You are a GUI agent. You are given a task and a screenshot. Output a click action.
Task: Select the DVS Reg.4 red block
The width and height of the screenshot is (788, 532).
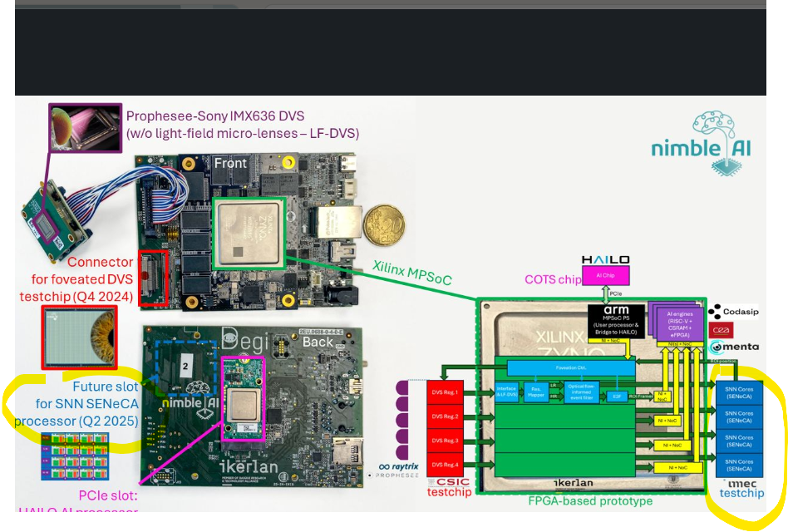445,464
